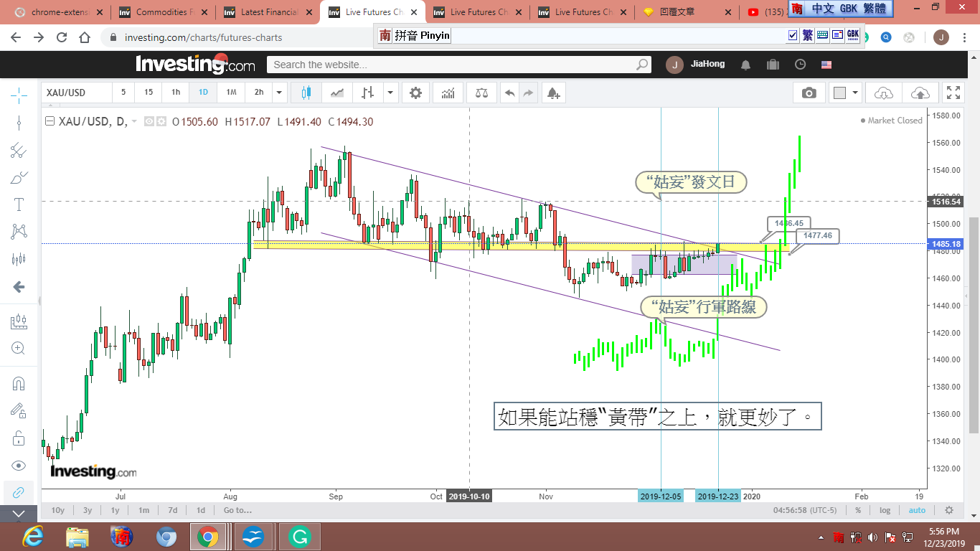This screenshot has height=551, width=980.
Task: Hide all drawings with eye icon
Action: click(19, 466)
